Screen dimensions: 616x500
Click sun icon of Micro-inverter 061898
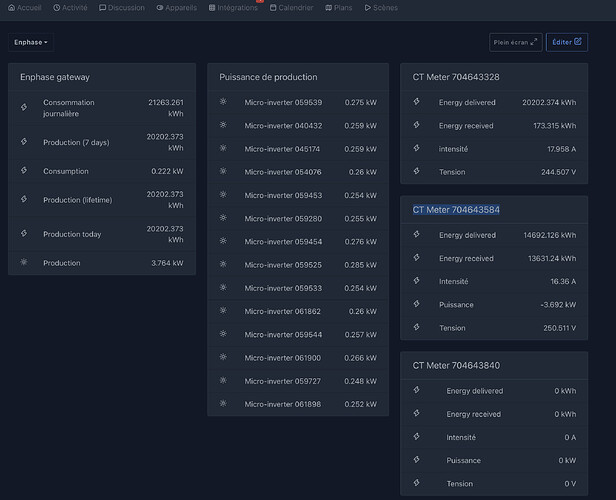pos(223,403)
